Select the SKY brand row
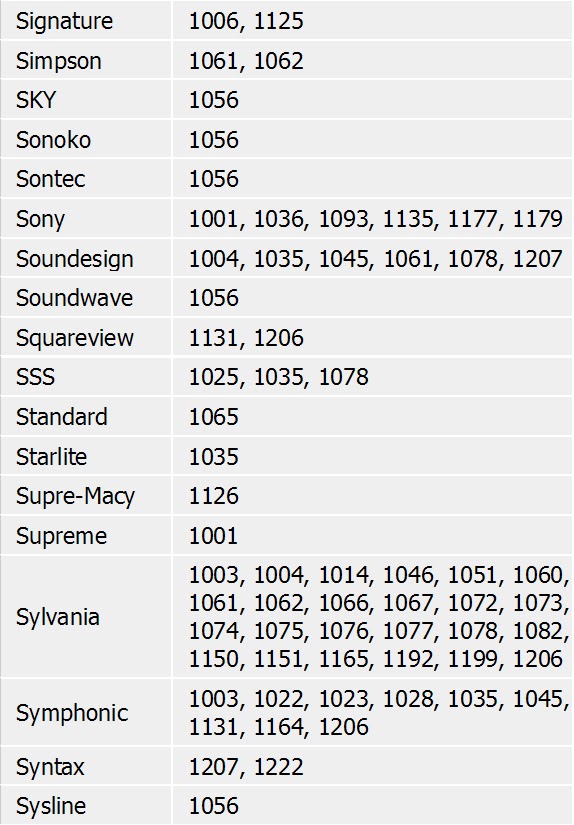Image resolution: width=574 pixels, height=825 pixels. point(287,99)
